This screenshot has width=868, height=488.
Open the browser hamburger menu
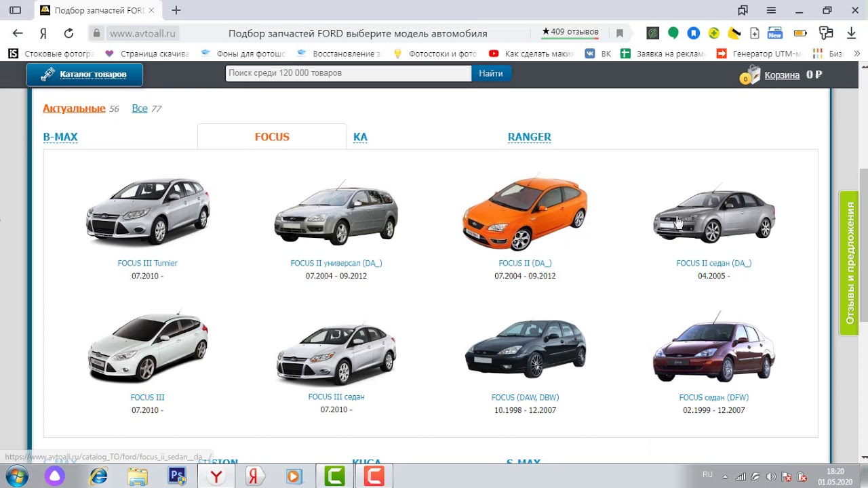tap(771, 10)
